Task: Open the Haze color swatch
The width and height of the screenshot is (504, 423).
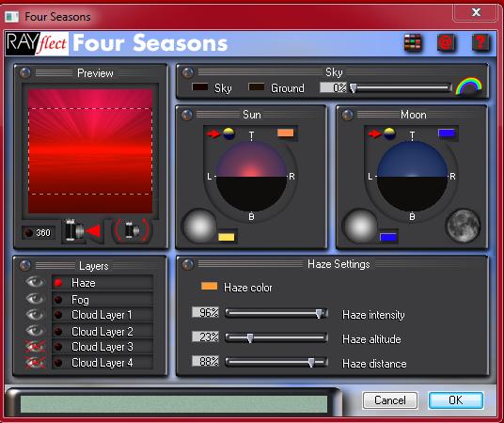Action: pos(209,286)
